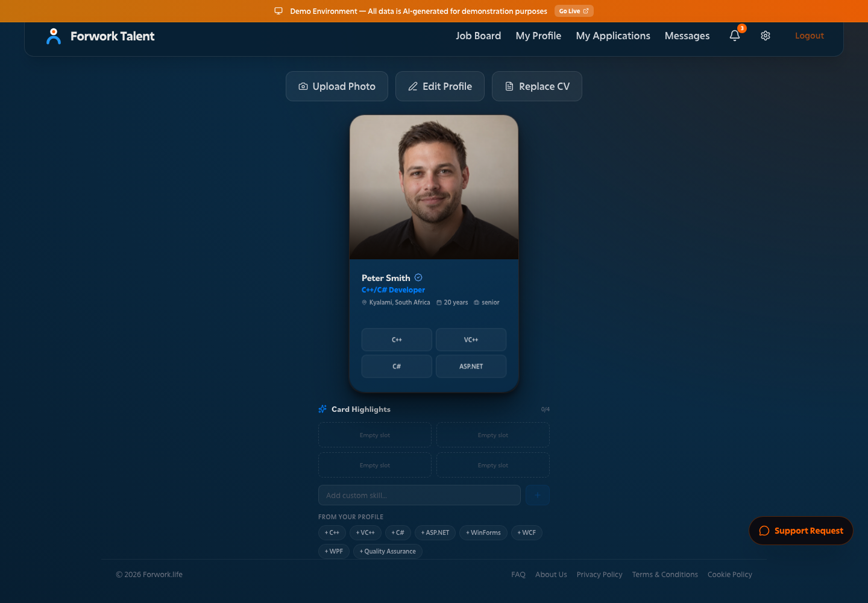
Task: Click the sparkle icon beside Card Highlights
Action: click(x=322, y=409)
